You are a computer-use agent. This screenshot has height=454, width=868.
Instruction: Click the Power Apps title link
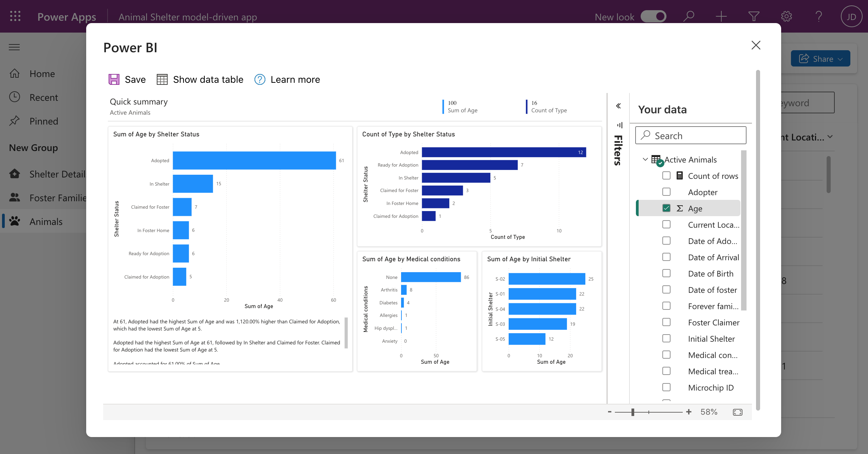(67, 17)
